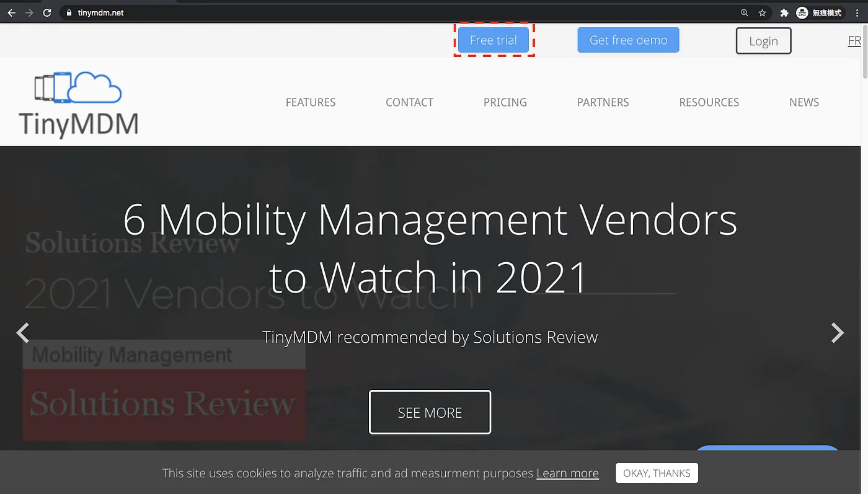The height and width of the screenshot is (494, 868).
Task: Navigate to PARTNERS
Action: 603,102
